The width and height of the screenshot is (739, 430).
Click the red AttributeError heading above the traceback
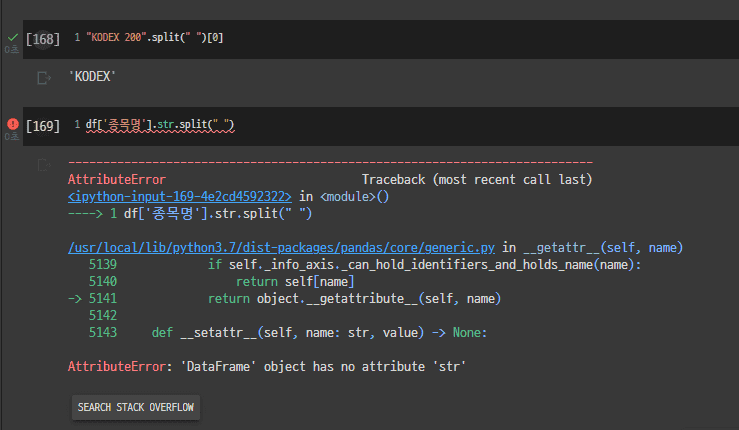point(117,180)
